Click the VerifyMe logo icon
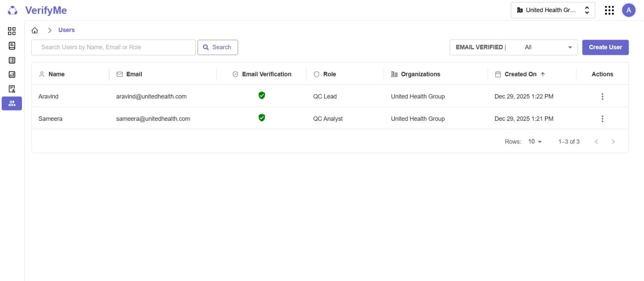The image size is (644, 281). coord(12,10)
